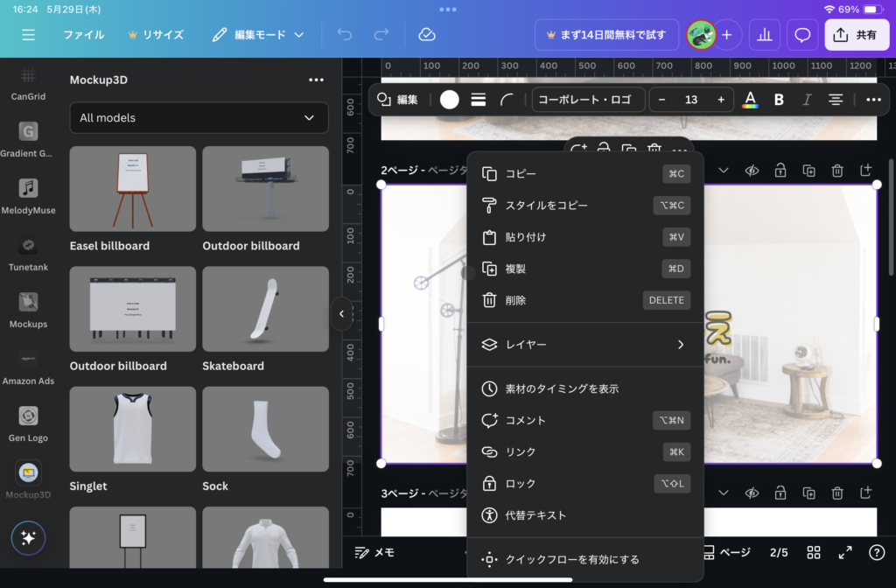896x588 pixels.
Task: Select Mockup3D app in sidebar
Action: [x=28, y=480]
